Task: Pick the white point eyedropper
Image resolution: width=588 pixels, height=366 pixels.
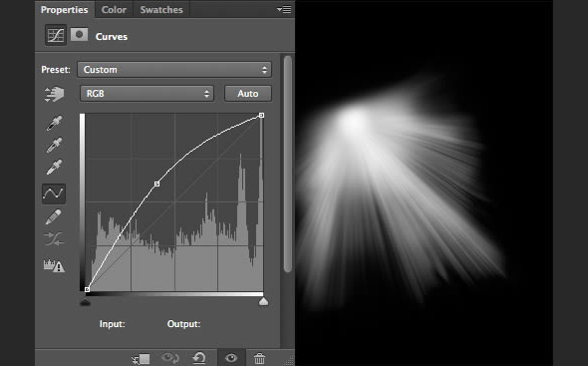Action: coord(54,168)
